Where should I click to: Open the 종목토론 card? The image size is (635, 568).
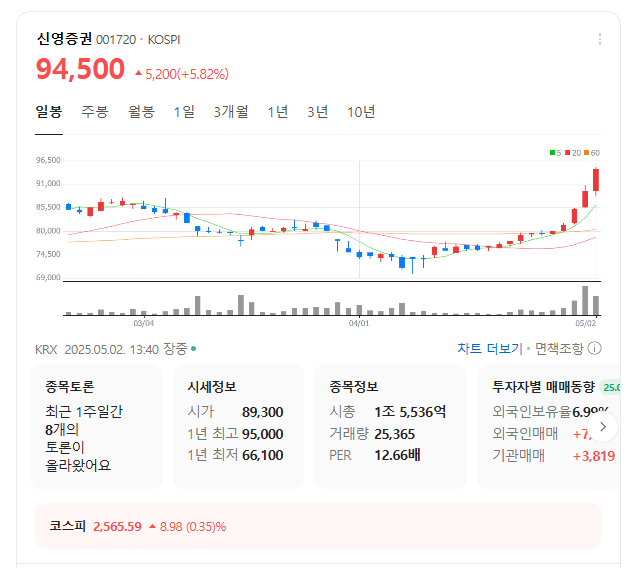96,426
